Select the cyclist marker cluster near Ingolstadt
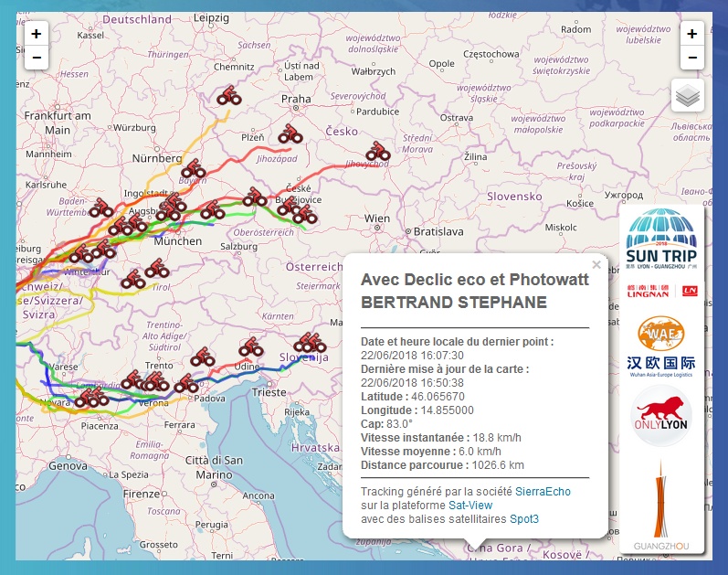 pyautogui.click(x=172, y=208)
